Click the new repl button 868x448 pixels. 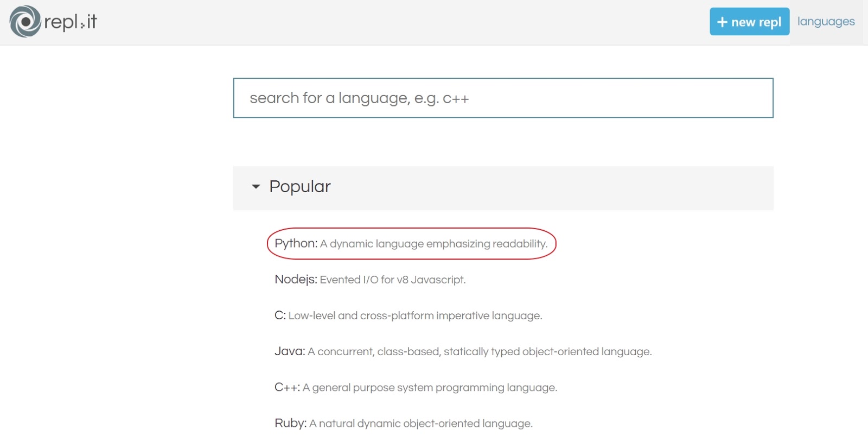point(749,22)
